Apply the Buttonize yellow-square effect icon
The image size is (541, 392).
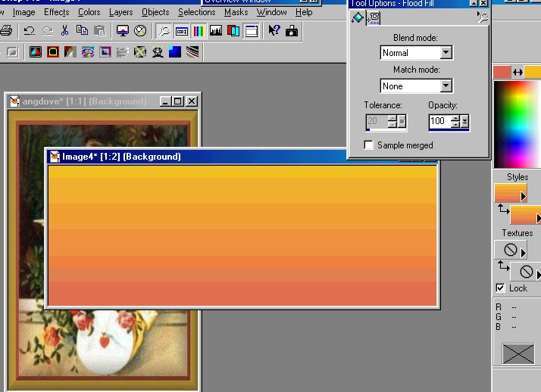click(53, 52)
